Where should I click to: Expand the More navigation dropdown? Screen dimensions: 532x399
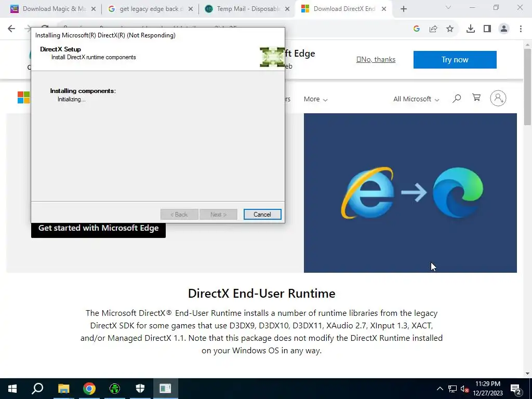point(315,99)
